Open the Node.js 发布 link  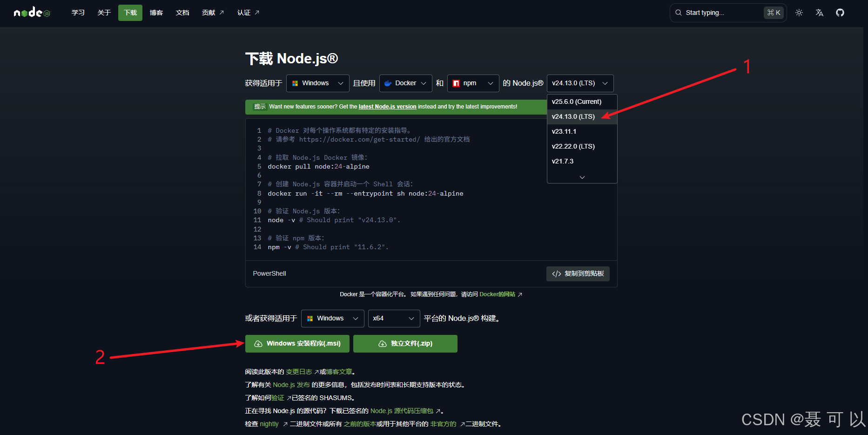coord(291,385)
